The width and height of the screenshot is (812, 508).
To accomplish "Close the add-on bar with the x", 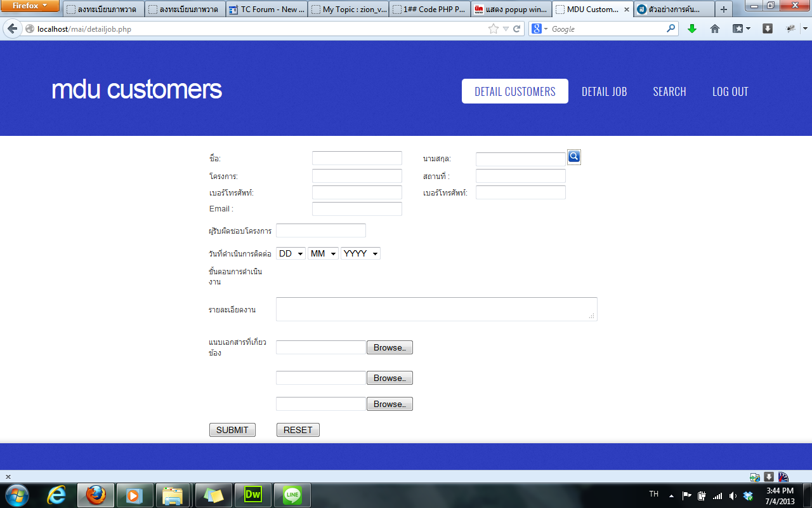I will coord(8,477).
